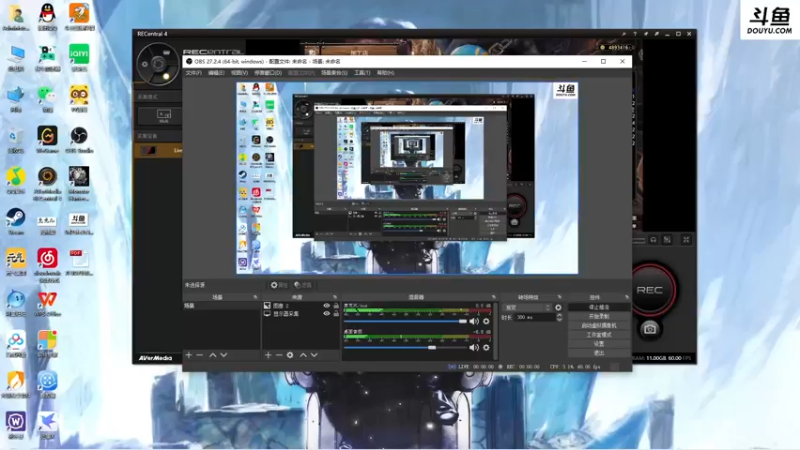
Task: Open the 工具(T) Tools menu in OBS
Action: [x=362, y=73]
